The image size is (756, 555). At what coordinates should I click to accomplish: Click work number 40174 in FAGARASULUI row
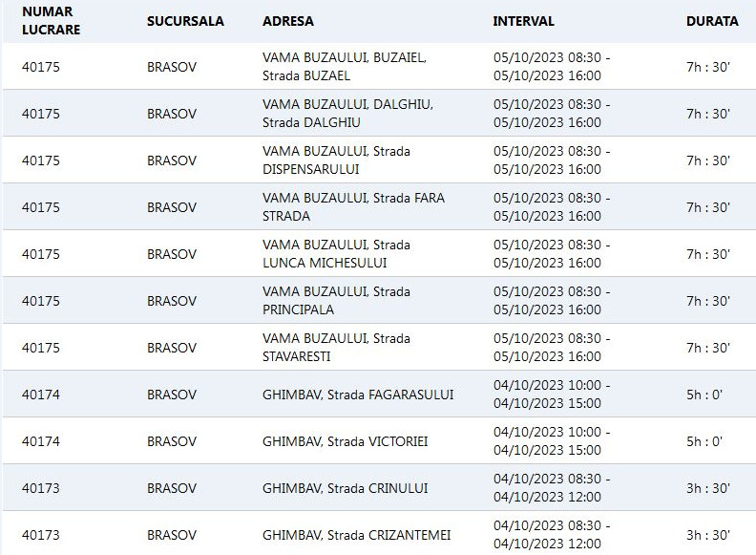[x=40, y=395]
